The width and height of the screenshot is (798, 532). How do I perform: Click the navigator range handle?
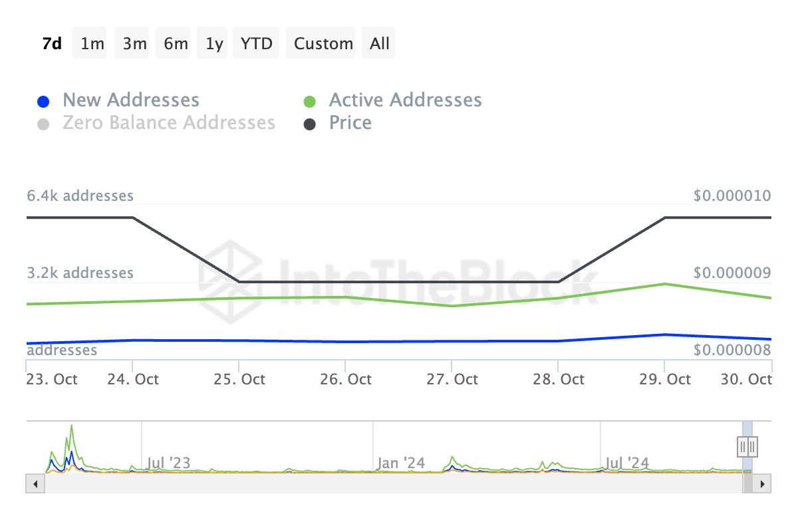tap(747, 446)
